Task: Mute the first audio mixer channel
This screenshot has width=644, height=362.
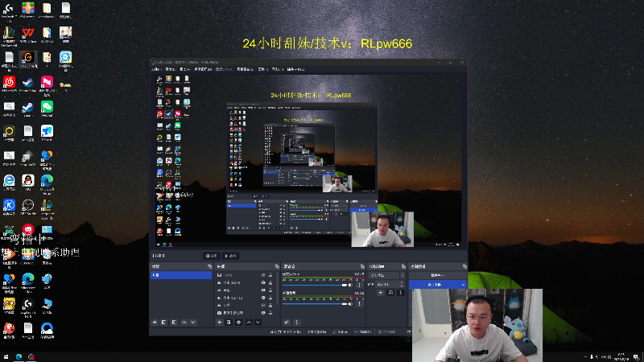Action: 350,286
